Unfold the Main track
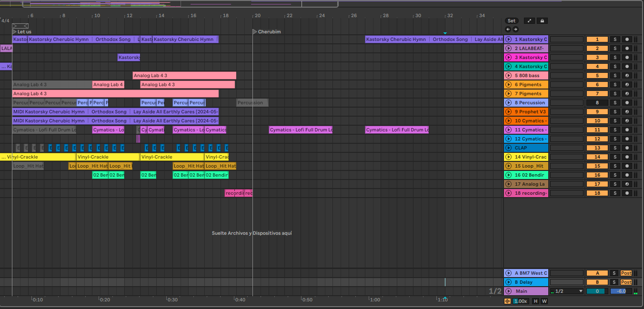This screenshot has width=644, height=309. 508,291
